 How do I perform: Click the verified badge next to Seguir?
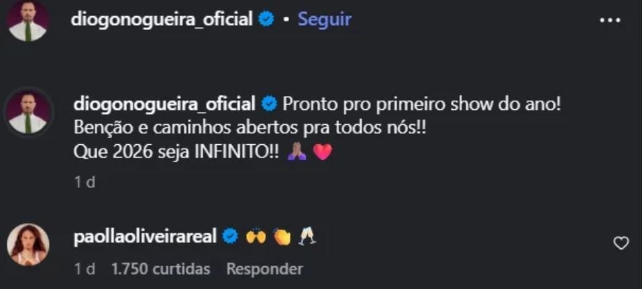click(x=266, y=19)
